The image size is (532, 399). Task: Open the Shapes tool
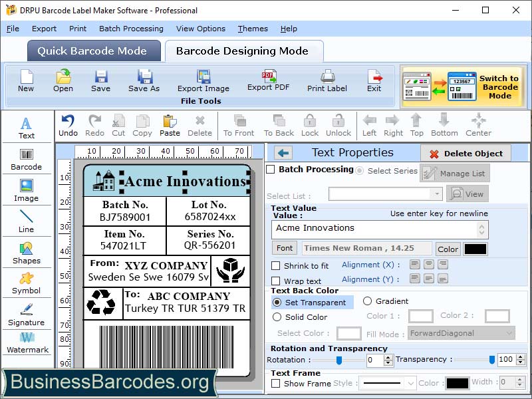(x=27, y=253)
